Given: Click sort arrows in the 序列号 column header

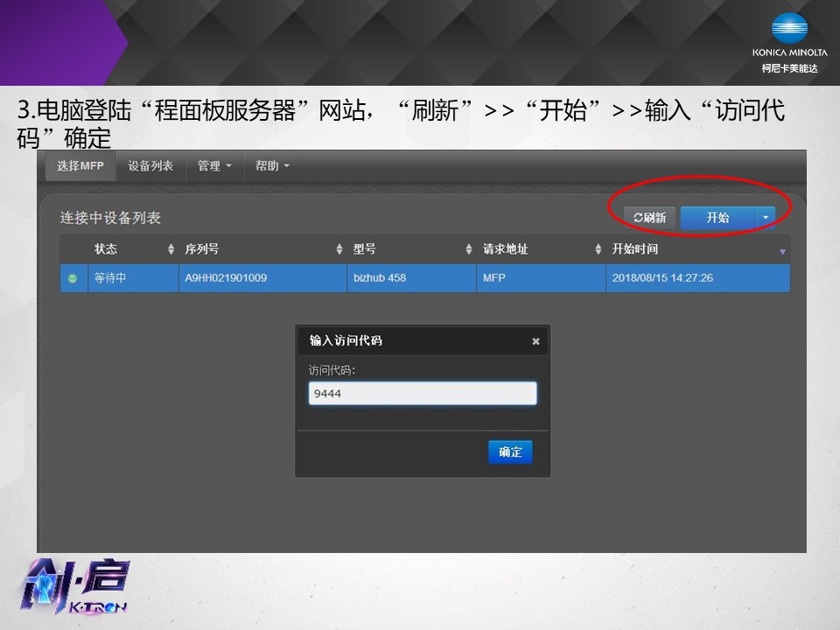Looking at the screenshot, I should click(339, 250).
